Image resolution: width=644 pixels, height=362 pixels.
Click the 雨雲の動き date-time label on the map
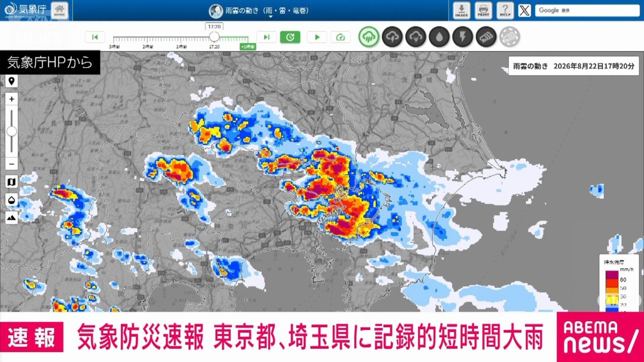coord(573,66)
